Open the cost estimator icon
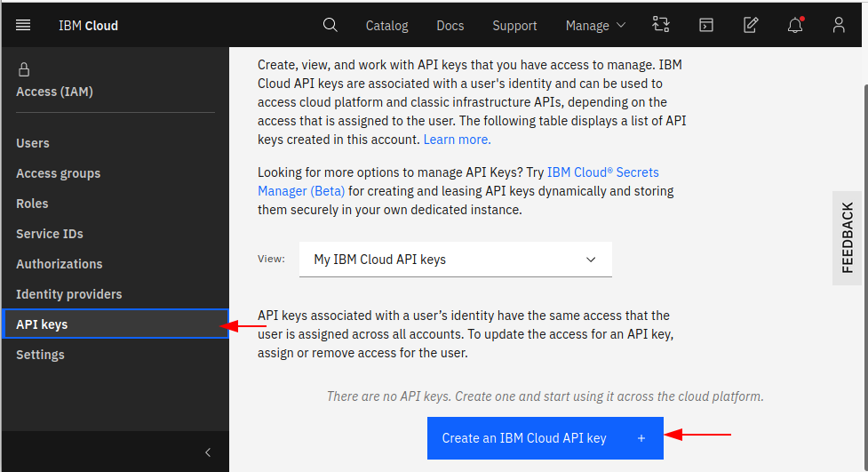The height and width of the screenshot is (472, 868). [x=751, y=25]
